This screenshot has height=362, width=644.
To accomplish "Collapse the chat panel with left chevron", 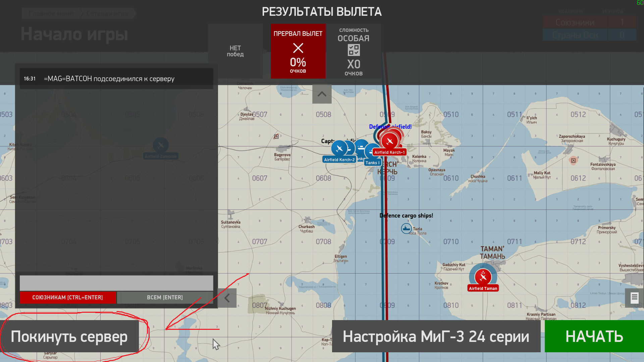I will click(x=227, y=298).
